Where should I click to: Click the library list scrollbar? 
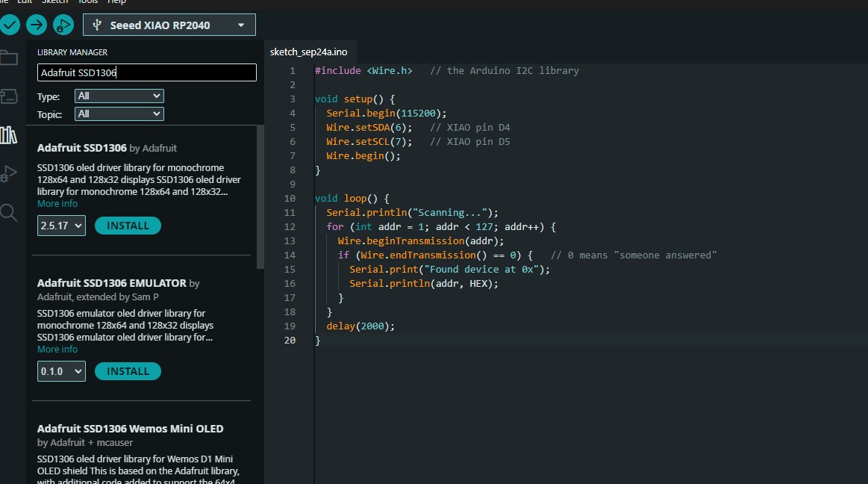click(x=260, y=197)
